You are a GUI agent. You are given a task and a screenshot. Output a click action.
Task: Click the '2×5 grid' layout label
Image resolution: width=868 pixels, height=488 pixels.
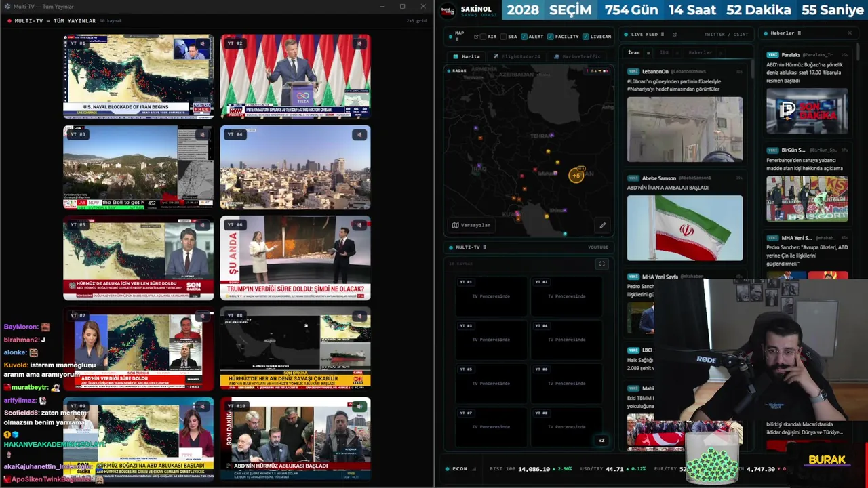[416, 21]
